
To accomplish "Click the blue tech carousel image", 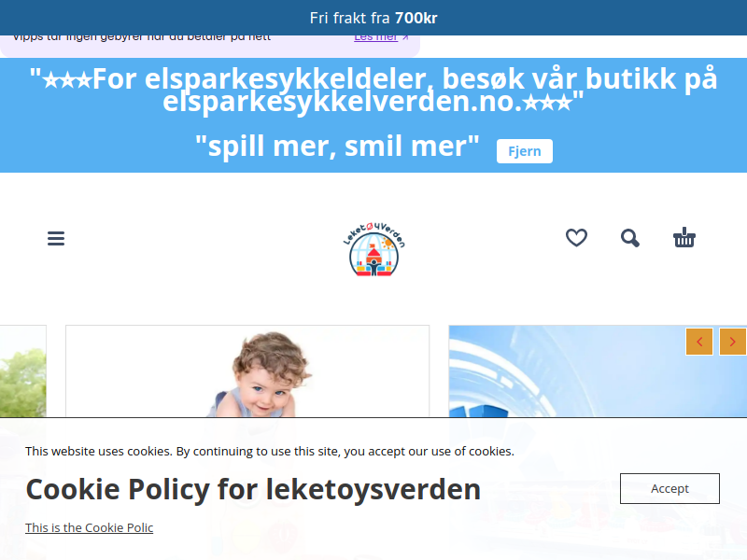I will 598,371.
